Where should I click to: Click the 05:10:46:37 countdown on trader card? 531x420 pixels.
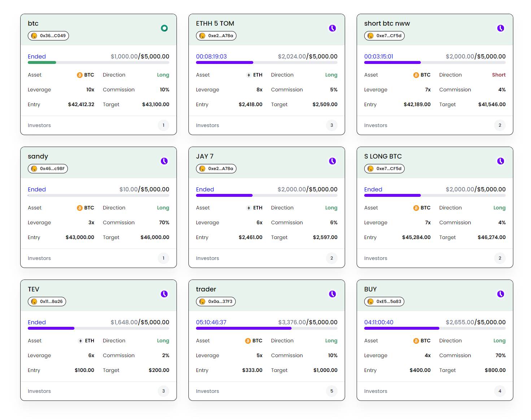pos(211,322)
